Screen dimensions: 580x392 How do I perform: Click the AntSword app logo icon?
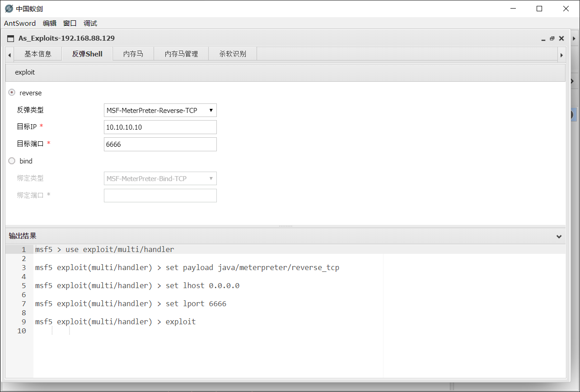click(x=9, y=9)
